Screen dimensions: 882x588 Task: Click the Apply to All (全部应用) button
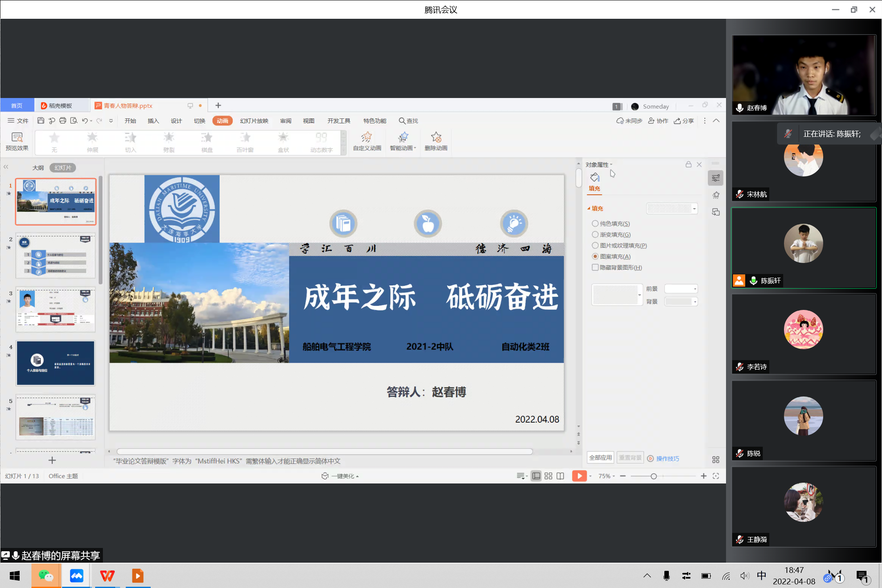[x=600, y=458]
